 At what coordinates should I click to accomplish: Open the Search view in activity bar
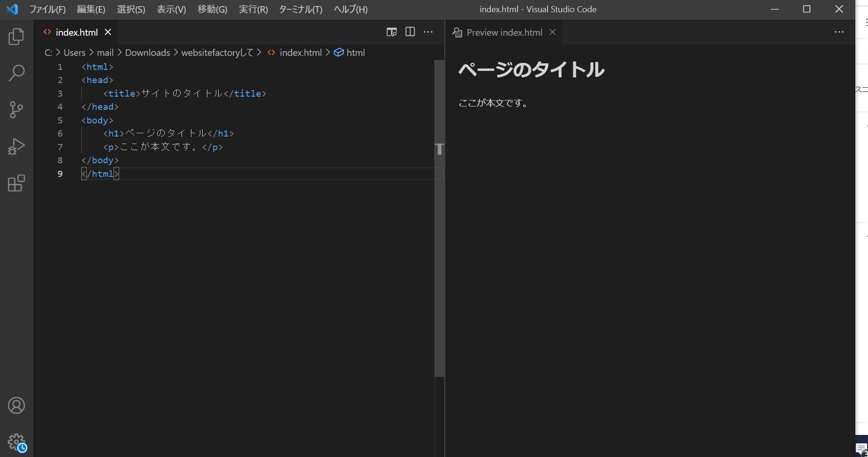(16, 73)
